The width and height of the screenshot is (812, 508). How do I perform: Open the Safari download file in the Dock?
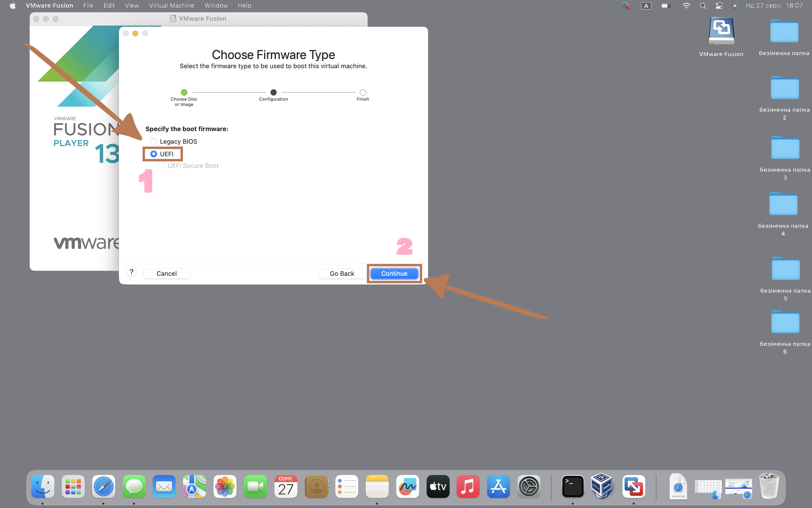(678, 486)
